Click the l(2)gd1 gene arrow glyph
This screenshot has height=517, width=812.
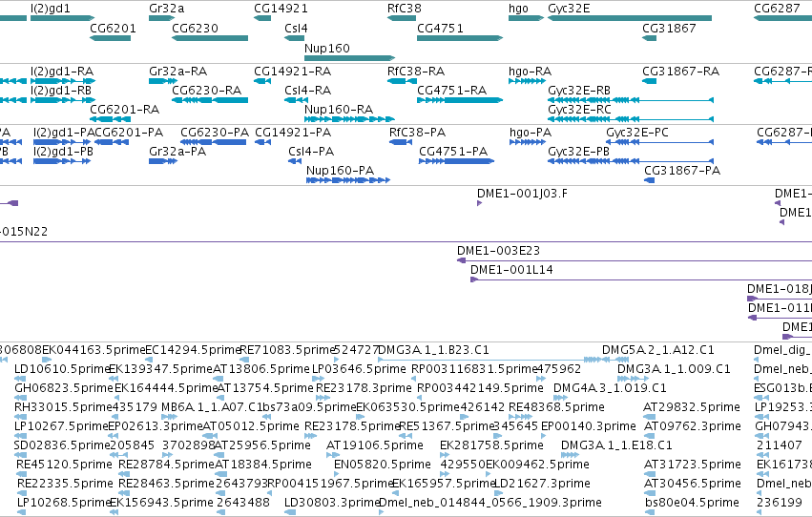point(62,18)
